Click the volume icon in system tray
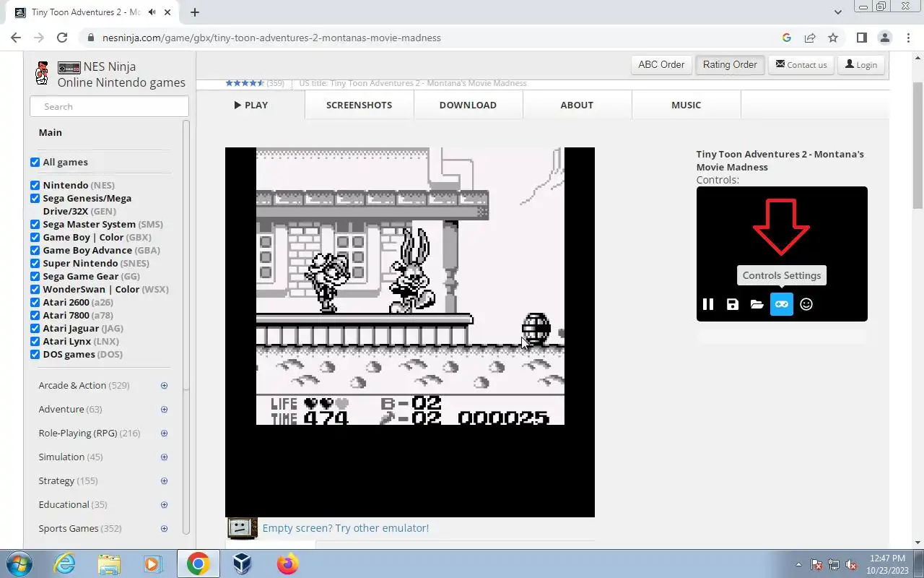Image resolution: width=924 pixels, height=578 pixels. [852, 564]
